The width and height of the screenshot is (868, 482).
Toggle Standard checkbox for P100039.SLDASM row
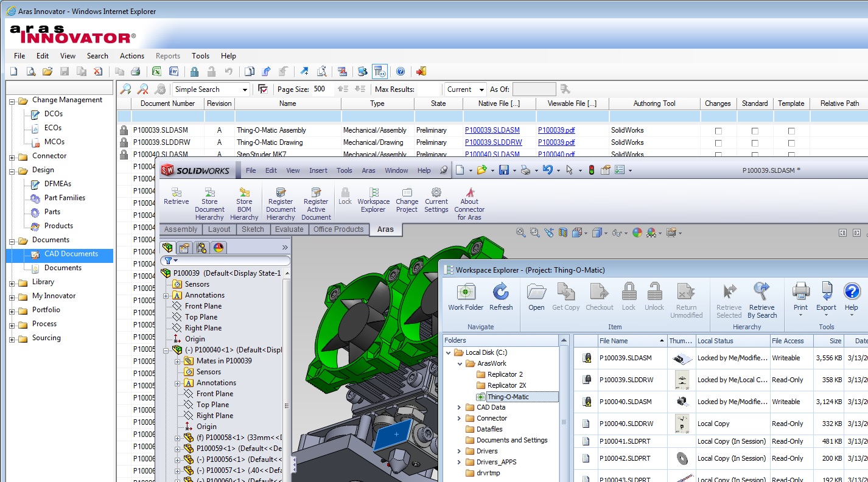[755, 131]
